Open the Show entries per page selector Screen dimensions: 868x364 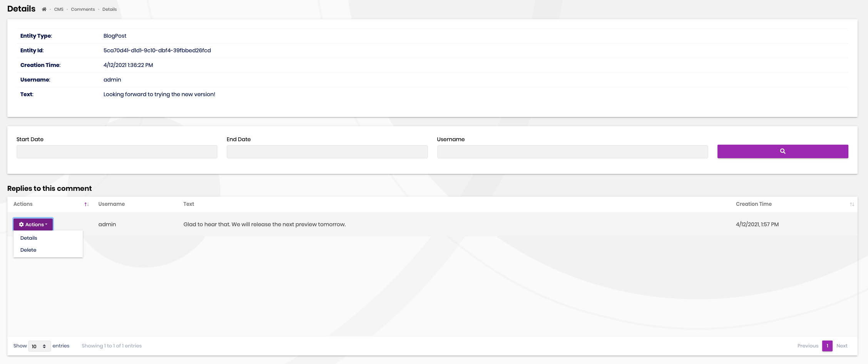[39, 346]
